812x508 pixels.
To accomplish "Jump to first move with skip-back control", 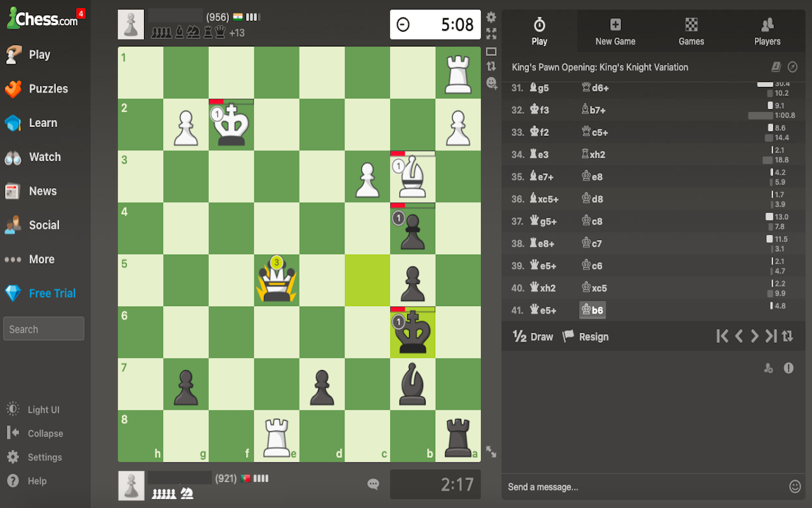I will click(722, 336).
